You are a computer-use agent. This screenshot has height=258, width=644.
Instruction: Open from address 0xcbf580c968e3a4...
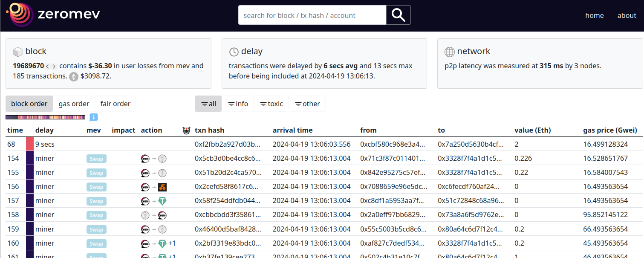[393, 144]
